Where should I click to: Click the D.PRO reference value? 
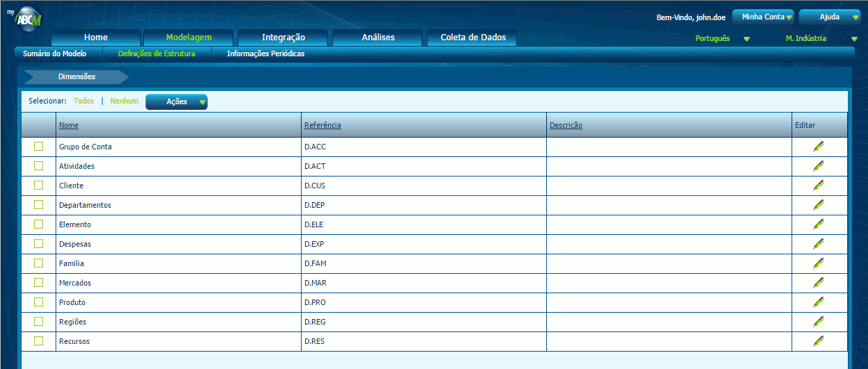tap(315, 302)
